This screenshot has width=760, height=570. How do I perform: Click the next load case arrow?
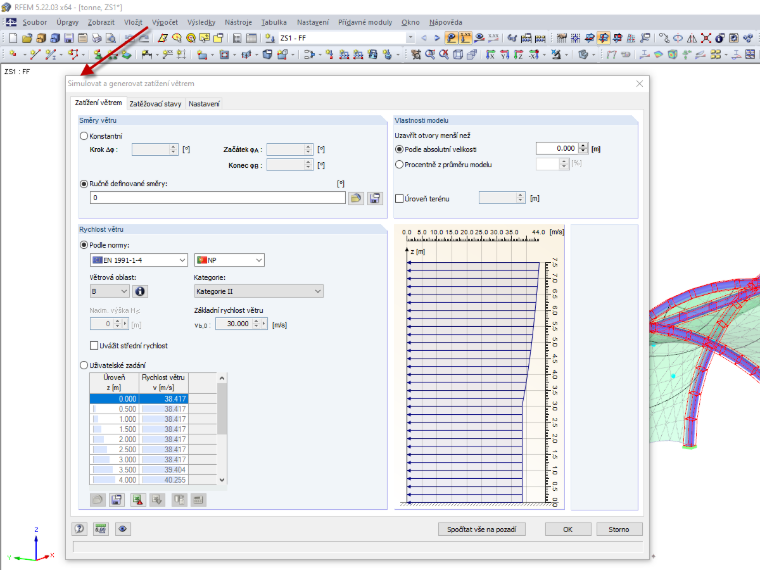pyautogui.click(x=437, y=38)
